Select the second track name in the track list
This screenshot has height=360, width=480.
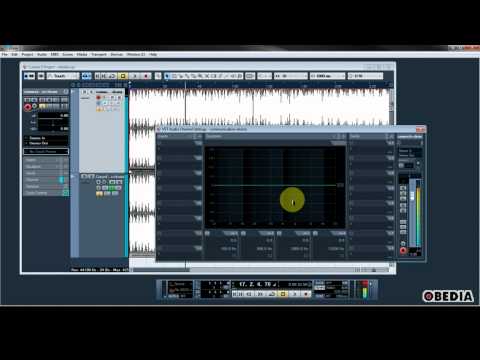[x=109, y=176]
